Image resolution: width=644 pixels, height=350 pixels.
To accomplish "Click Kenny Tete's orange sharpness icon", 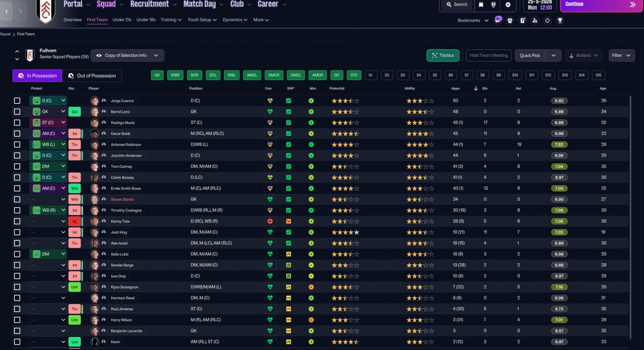I will pyautogui.click(x=288, y=221).
